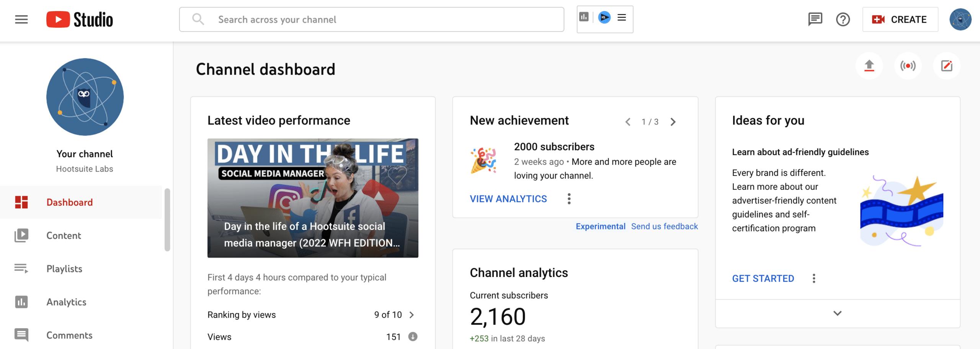Click the Create post edit icon
Image resolution: width=980 pixels, height=349 pixels.
click(946, 66)
